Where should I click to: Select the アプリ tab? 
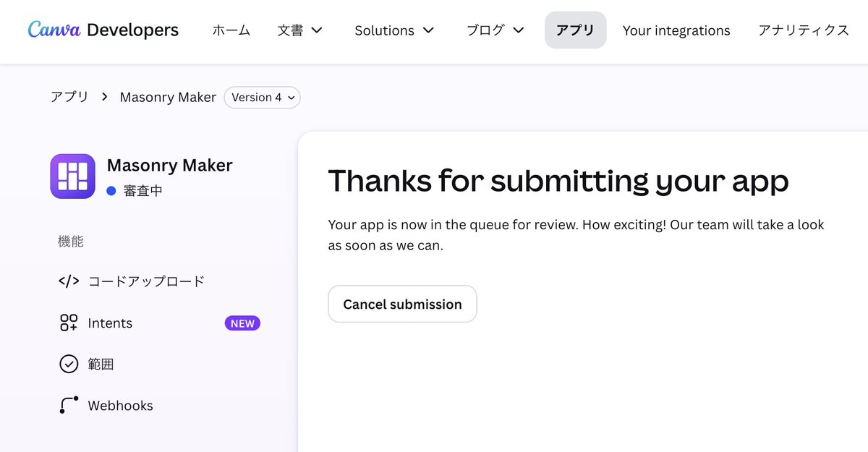tap(575, 30)
